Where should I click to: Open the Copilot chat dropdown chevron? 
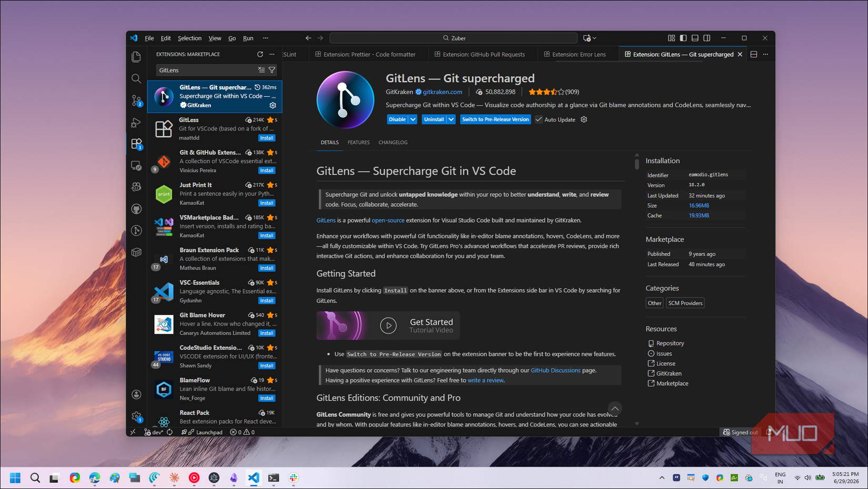click(594, 38)
